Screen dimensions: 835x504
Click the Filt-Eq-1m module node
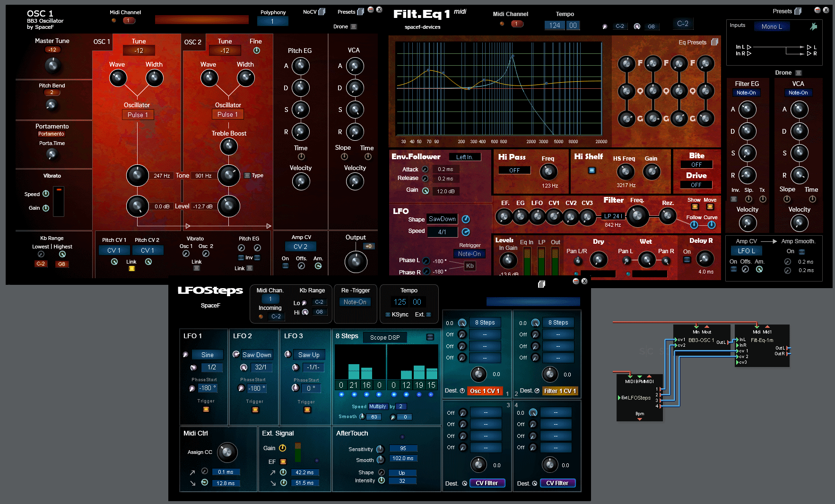(x=763, y=346)
